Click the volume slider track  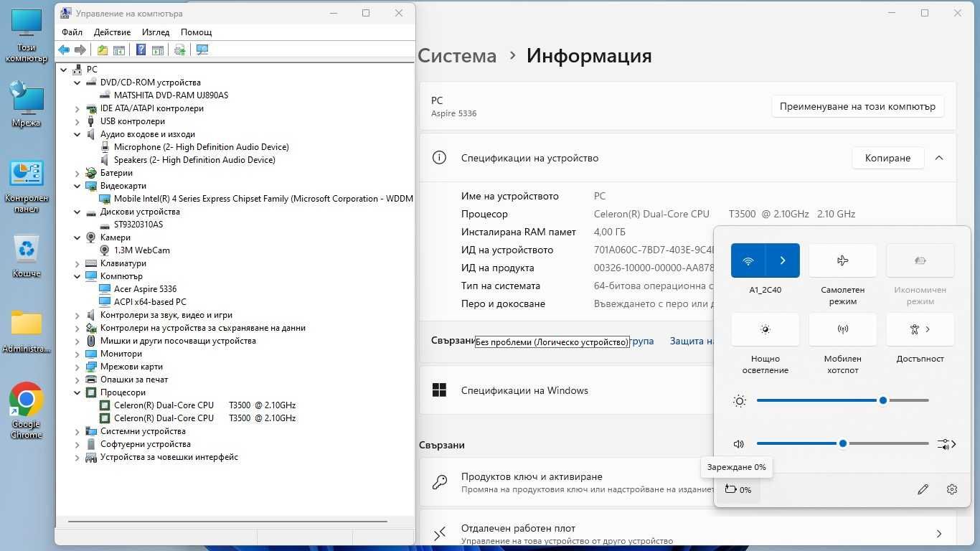point(843,443)
